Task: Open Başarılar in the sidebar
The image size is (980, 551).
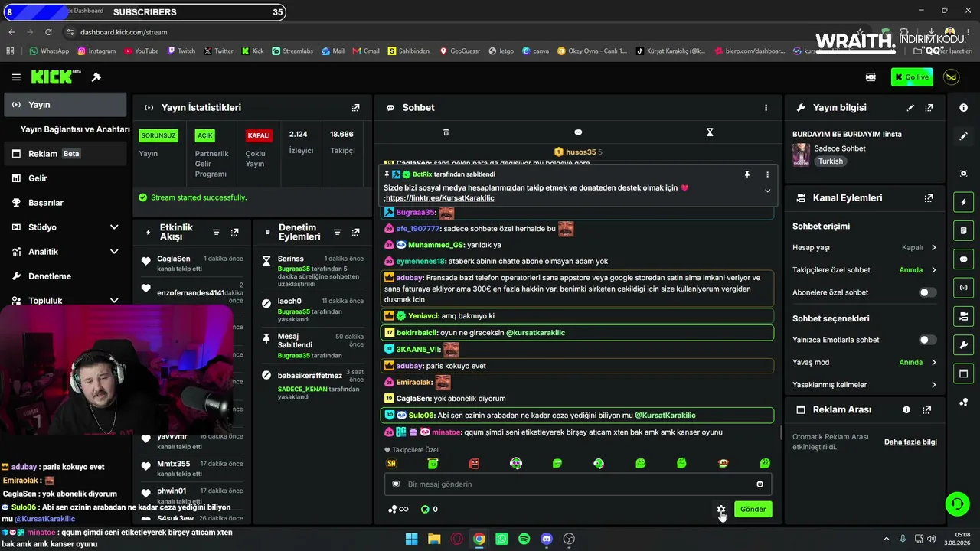Action: point(65,203)
